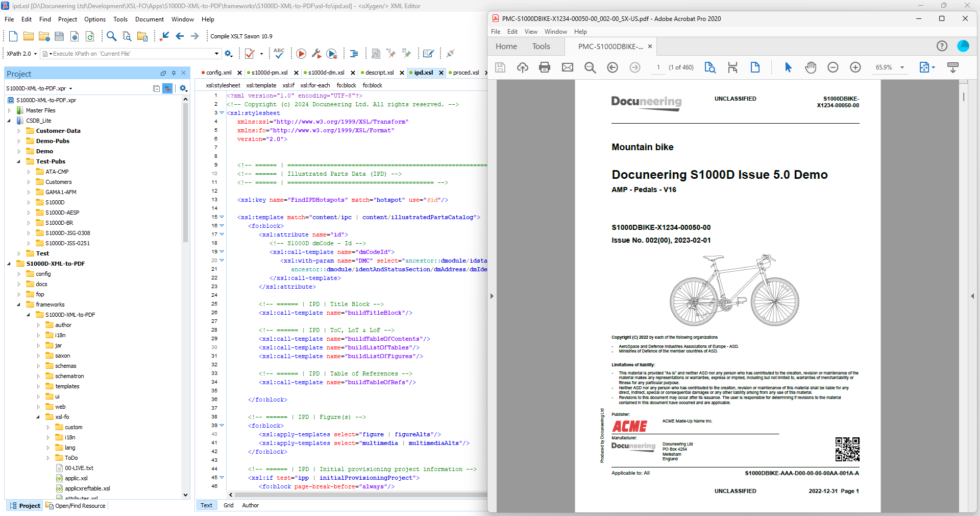Switch editor to Author mode

pos(250,505)
